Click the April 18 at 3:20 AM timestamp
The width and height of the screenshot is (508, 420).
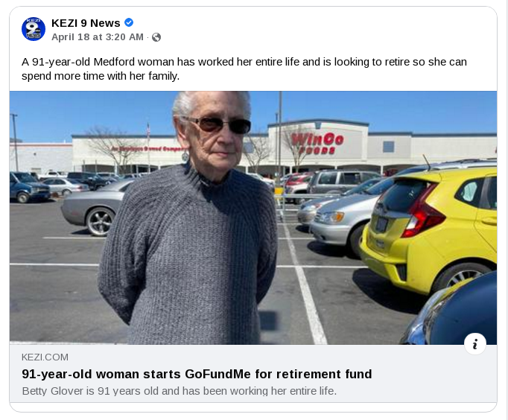point(98,37)
